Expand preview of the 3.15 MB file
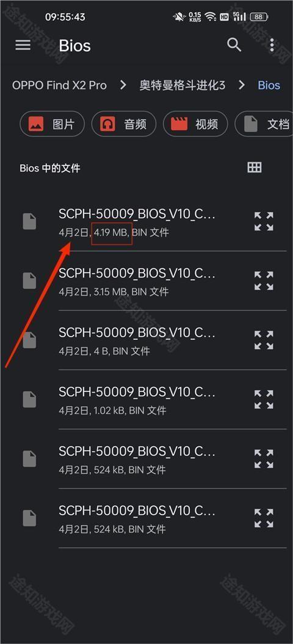293x644 pixels. tap(264, 281)
